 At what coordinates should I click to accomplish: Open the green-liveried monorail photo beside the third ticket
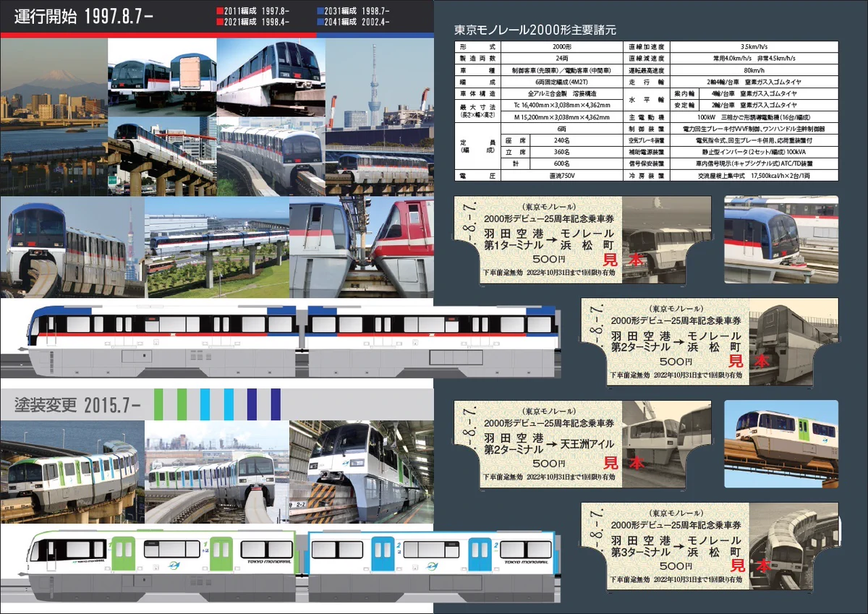coord(781,443)
